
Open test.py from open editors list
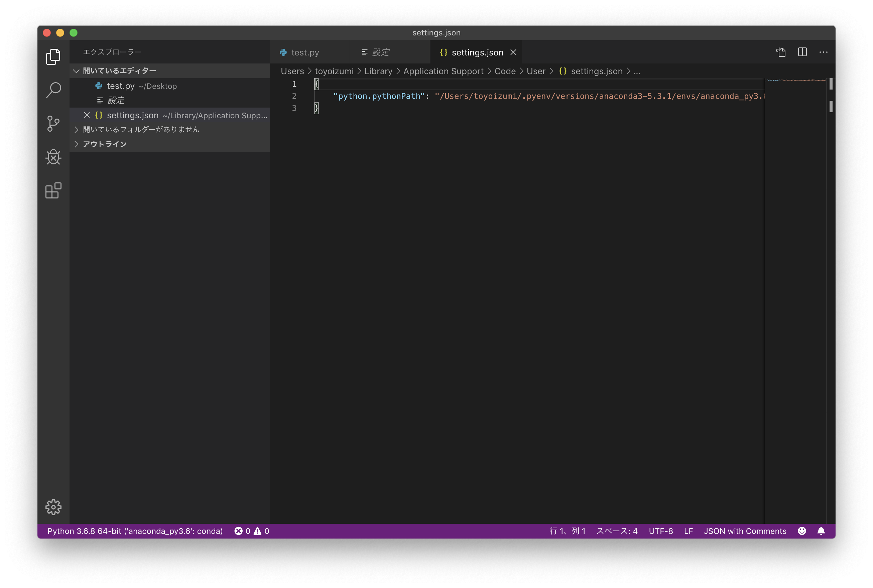coord(169,86)
